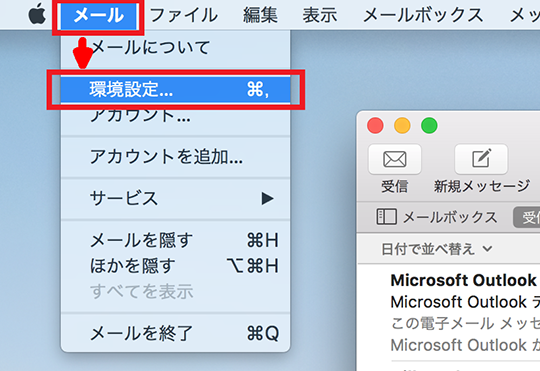
Task: Choose ほかを隠す from menu
Action: [x=175, y=266]
